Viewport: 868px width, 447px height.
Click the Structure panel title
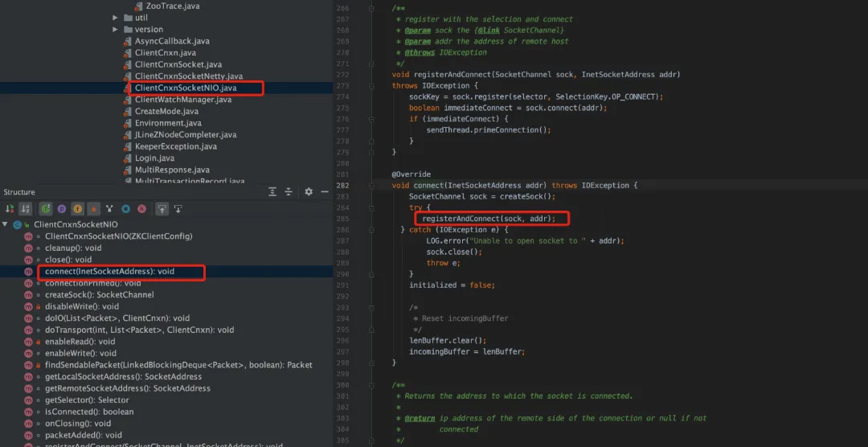tap(19, 192)
